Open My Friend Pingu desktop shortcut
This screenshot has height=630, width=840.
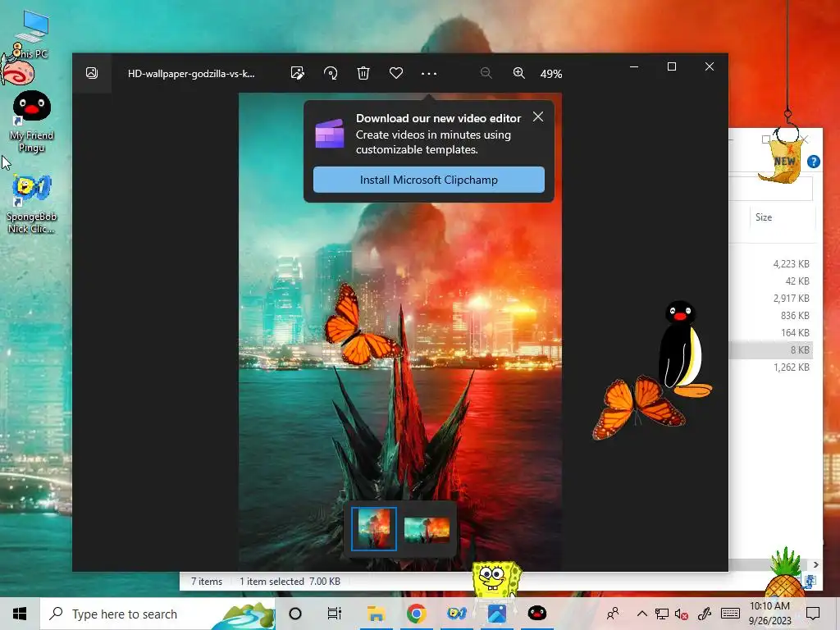coord(32,122)
